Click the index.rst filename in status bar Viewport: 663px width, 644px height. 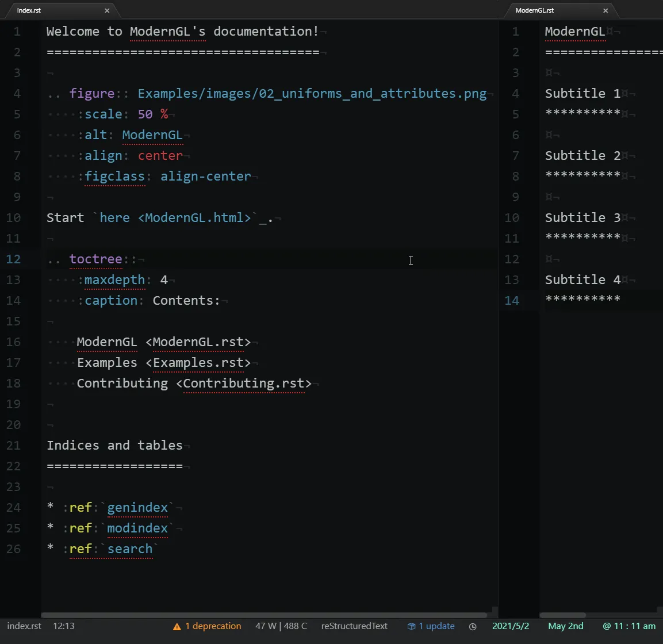[x=24, y=626]
